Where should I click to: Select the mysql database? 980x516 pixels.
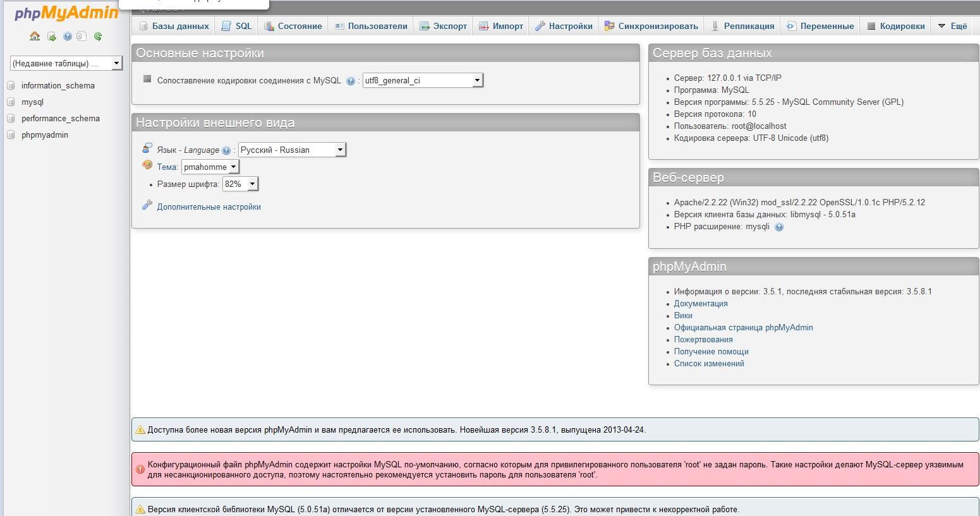click(32, 102)
